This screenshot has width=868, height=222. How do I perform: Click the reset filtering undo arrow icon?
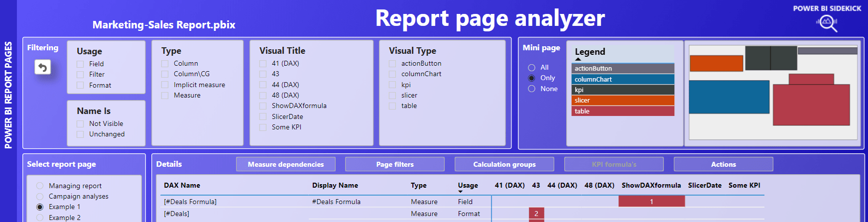click(x=43, y=67)
